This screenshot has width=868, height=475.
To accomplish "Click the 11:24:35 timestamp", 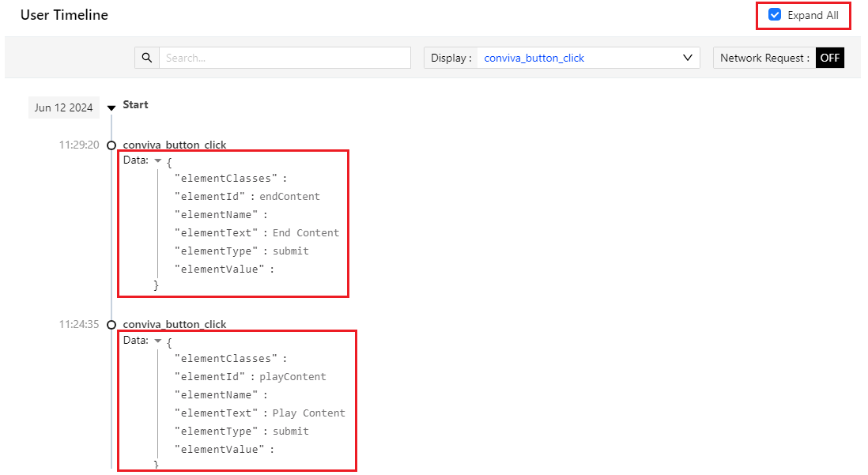I will pos(79,324).
